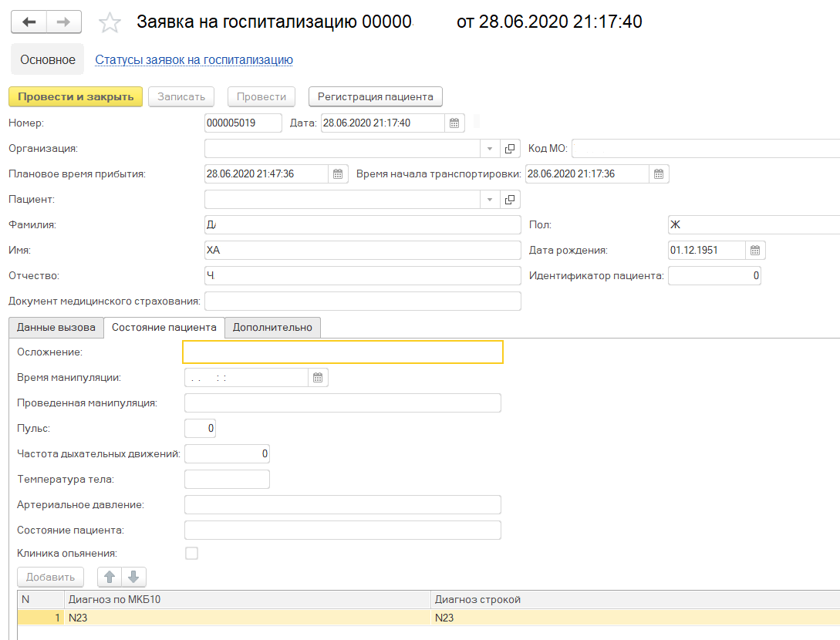Switch to the Дополнительно tab
Image resolution: width=840 pixels, height=640 pixels.
(x=272, y=328)
